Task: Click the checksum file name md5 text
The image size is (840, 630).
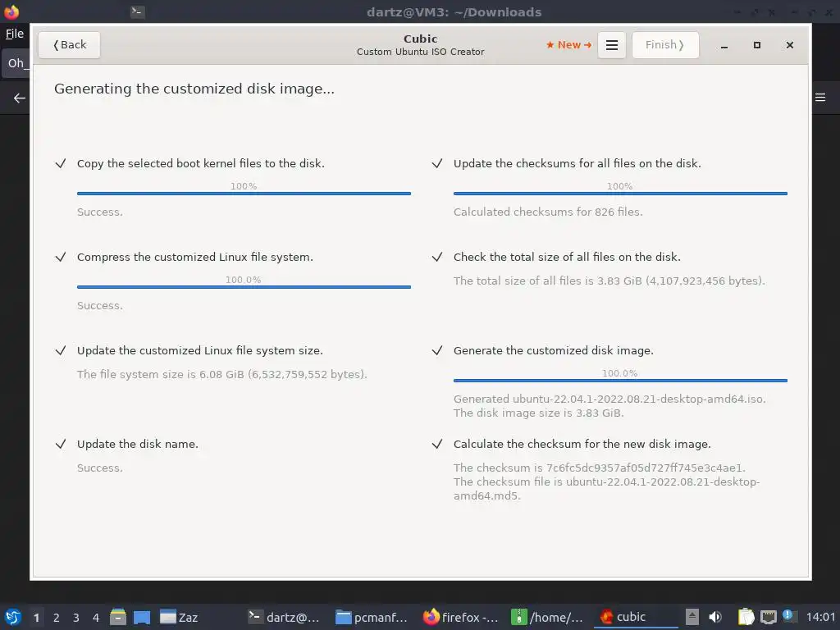Action: [606, 489]
